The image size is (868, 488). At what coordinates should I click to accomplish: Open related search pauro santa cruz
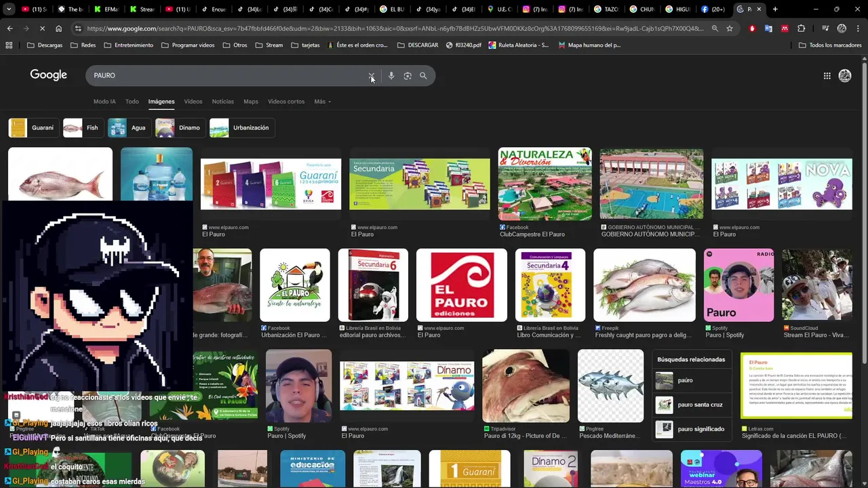[x=692, y=405]
